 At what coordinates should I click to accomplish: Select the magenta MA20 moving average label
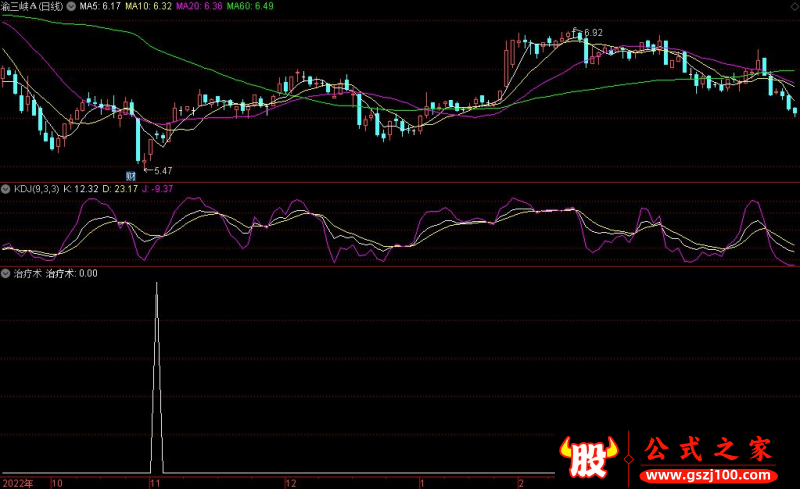point(198,6)
